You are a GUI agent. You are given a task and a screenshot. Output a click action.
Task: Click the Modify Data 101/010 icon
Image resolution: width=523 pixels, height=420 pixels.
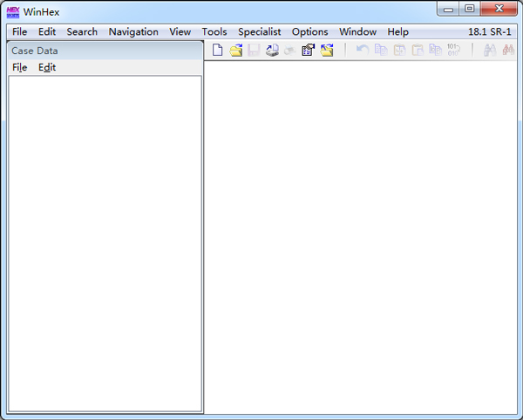pyautogui.click(x=453, y=50)
